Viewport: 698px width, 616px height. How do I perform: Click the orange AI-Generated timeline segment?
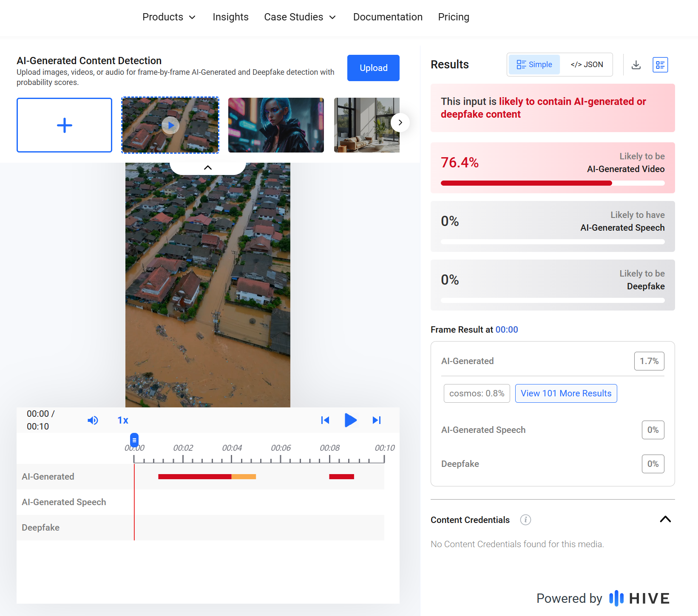pyautogui.click(x=244, y=477)
